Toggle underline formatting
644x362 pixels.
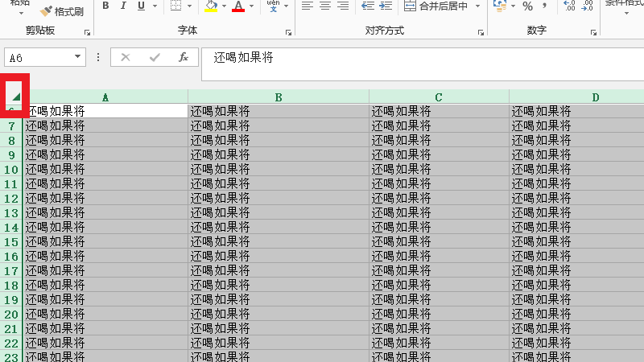[x=142, y=6]
